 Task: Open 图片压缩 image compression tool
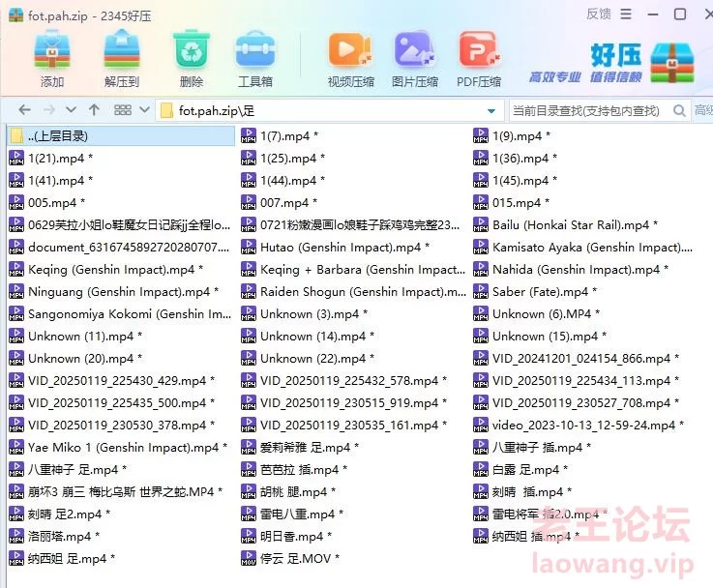415,50
